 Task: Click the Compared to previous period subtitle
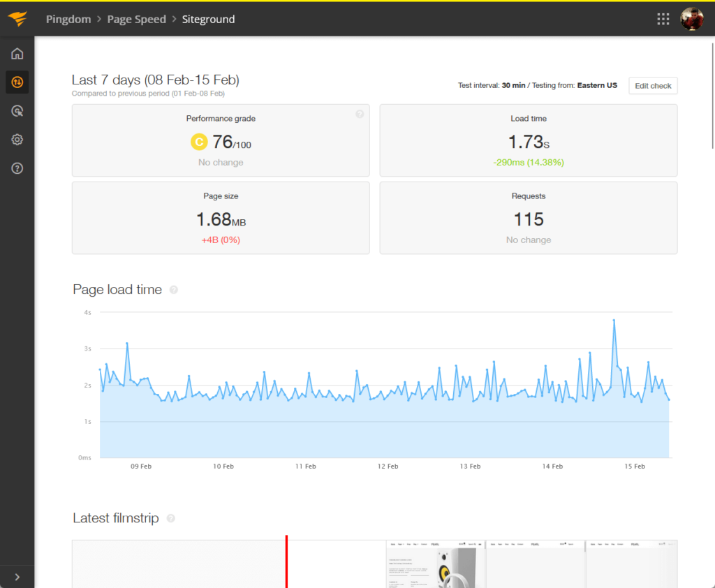click(148, 94)
